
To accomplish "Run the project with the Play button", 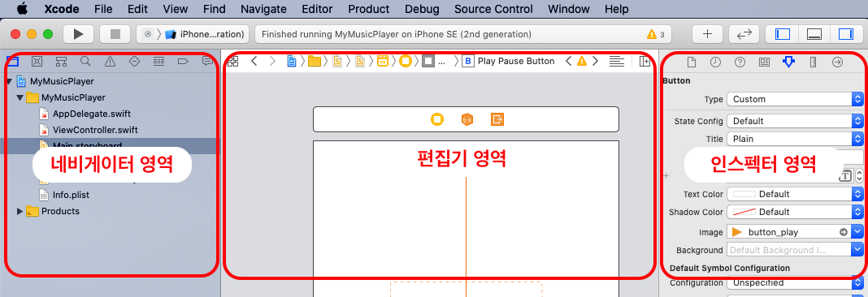I will point(78,34).
